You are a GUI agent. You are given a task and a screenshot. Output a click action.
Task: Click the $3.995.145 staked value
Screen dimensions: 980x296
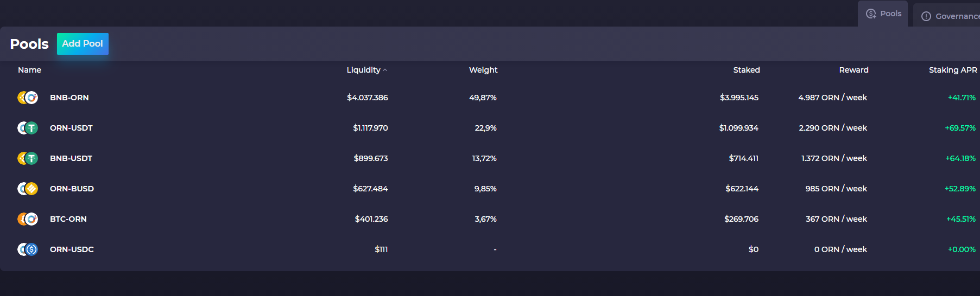(739, 98)
